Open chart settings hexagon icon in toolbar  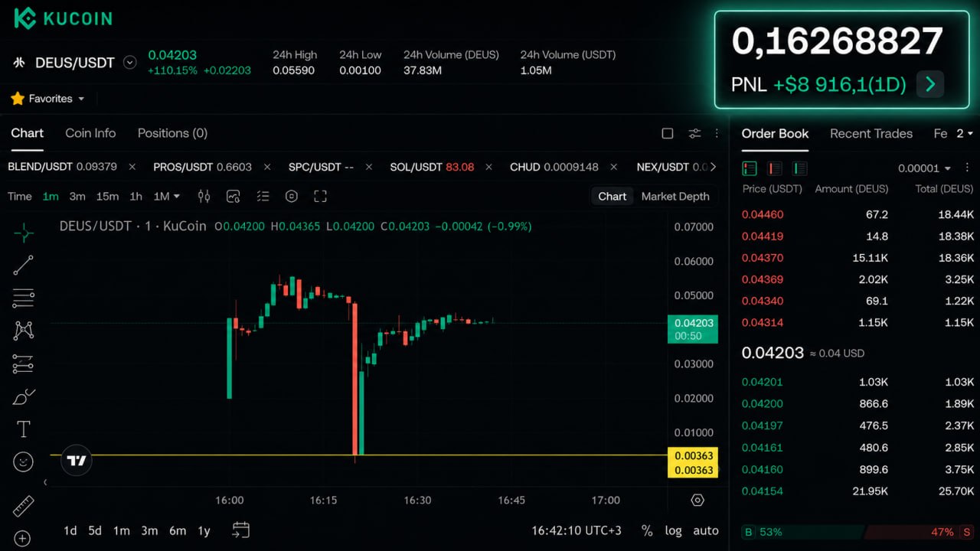pos(292,196)
